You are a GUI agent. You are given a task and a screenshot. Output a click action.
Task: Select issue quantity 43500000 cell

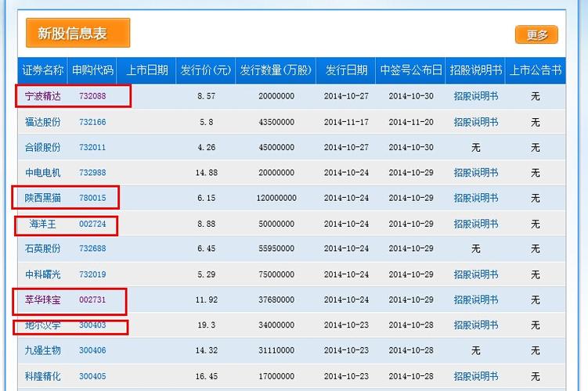(x=276, y=122)
